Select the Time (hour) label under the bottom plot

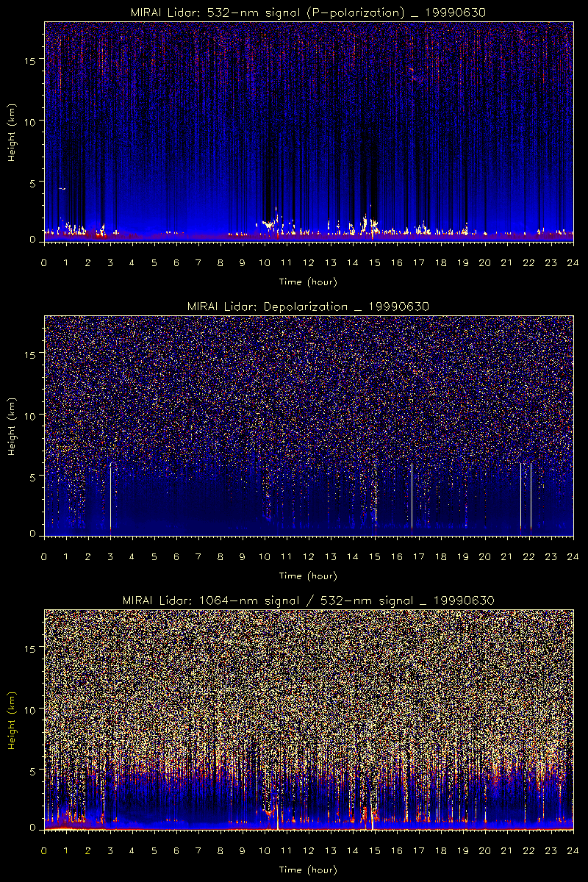tap(308, 870)
